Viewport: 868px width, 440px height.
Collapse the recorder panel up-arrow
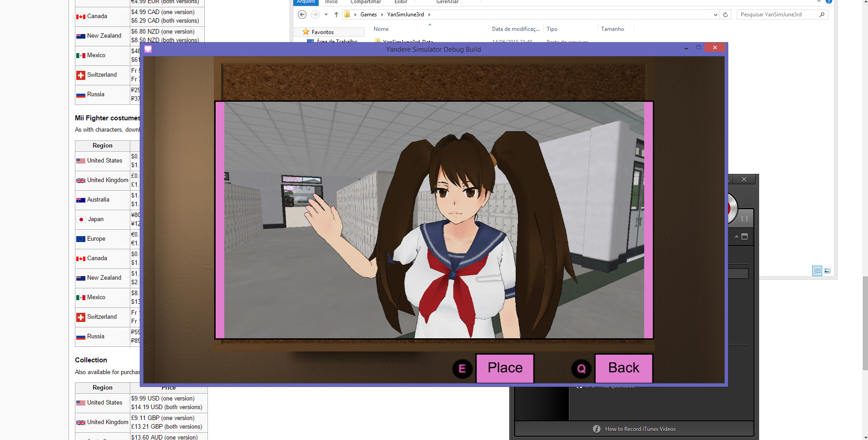pyautogui.click(x=736, y=237)
